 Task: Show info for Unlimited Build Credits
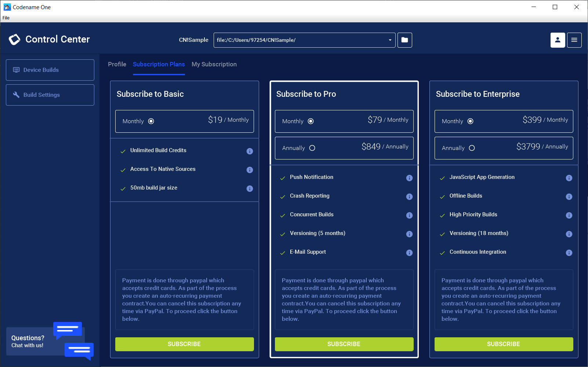250,151
